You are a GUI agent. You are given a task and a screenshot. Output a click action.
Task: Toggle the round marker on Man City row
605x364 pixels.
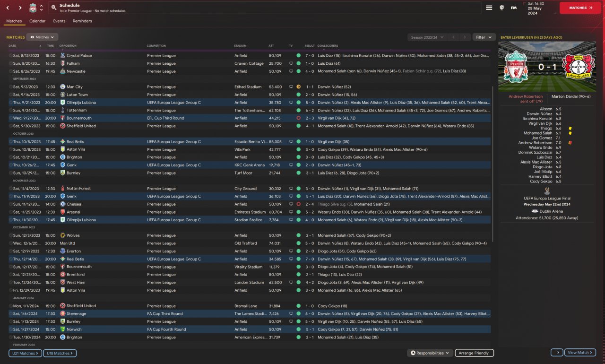point(10,87)
